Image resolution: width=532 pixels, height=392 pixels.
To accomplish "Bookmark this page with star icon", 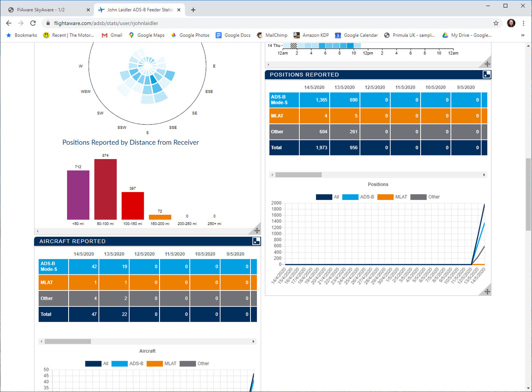I will 496,23.
